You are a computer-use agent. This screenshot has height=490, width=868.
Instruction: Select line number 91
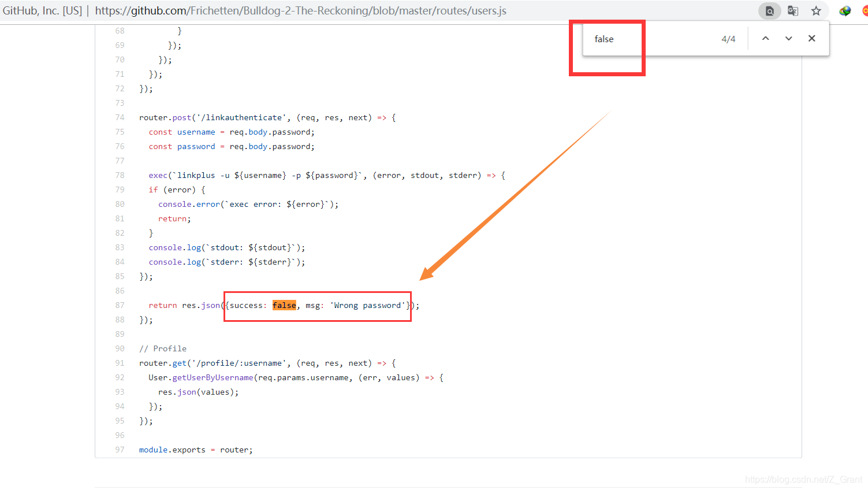(120, 363)
